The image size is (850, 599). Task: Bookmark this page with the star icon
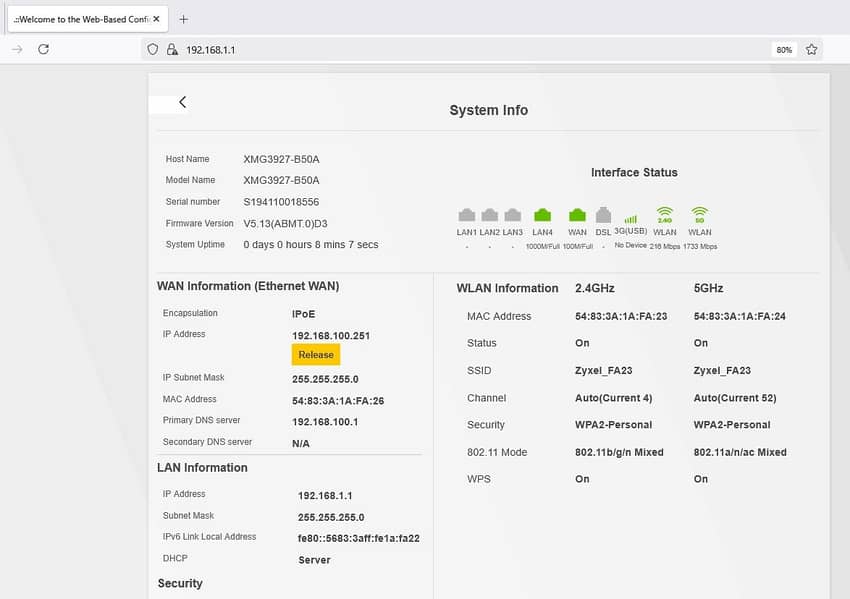point(811,49)
